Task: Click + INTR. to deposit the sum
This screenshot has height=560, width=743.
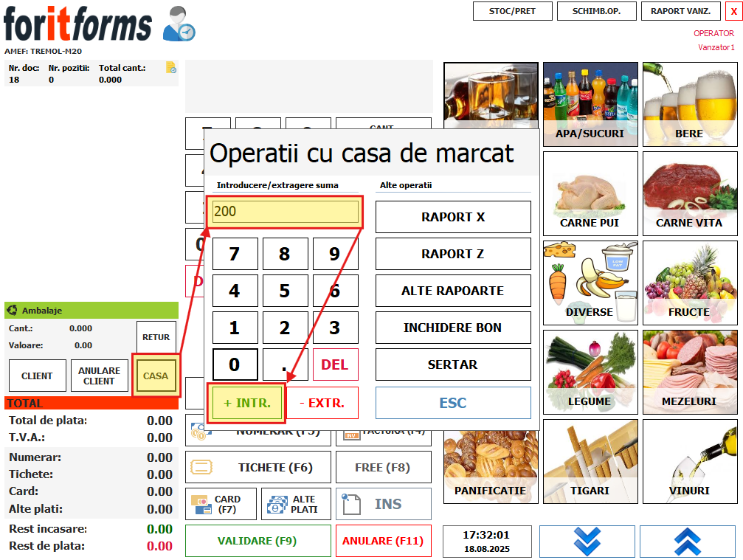Action: tap(247, 403)
